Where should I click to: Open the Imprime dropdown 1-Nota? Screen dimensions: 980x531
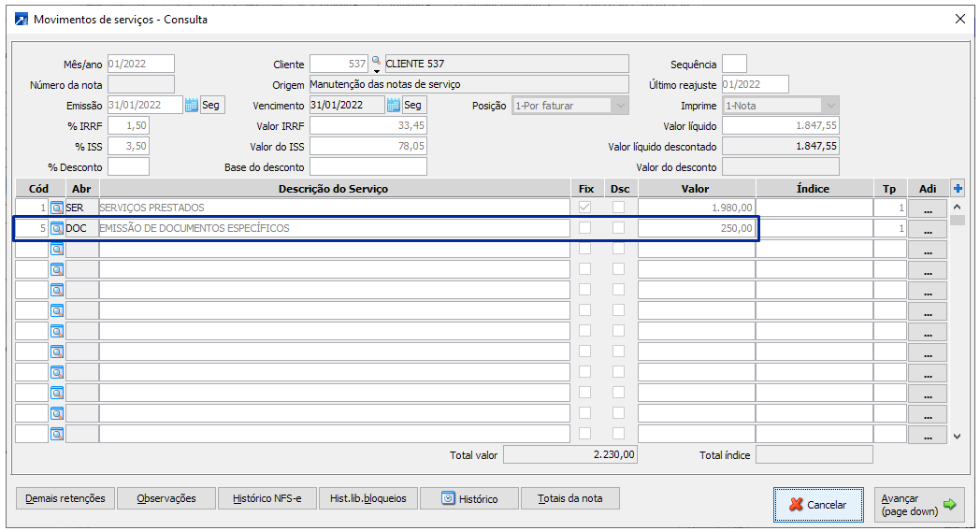781,106
